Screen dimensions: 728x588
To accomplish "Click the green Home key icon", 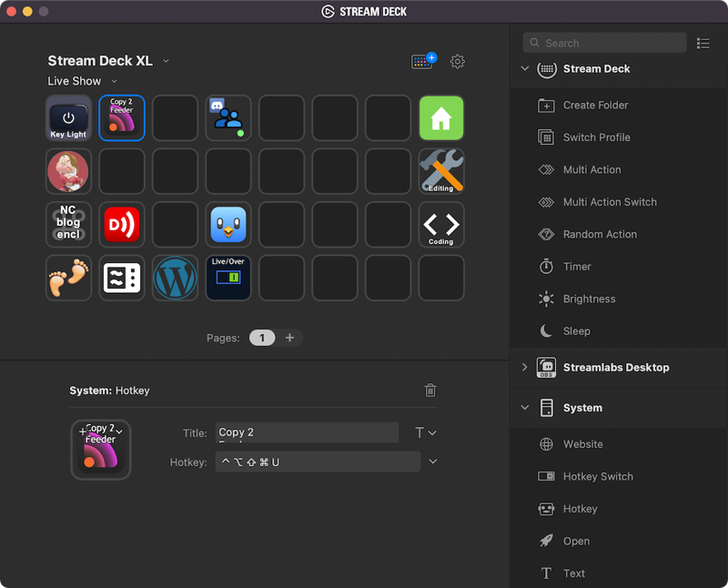I will pos(441,118).
